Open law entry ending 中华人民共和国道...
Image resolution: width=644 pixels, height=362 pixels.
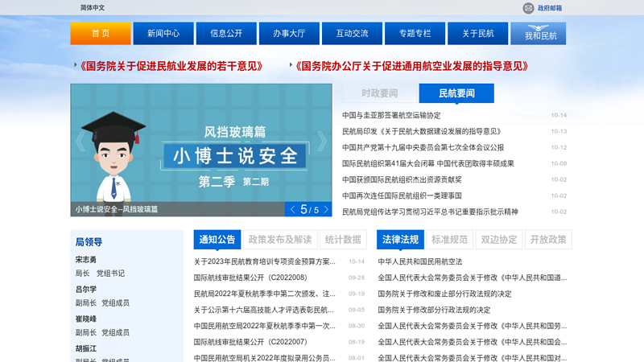tap(473, 278)
